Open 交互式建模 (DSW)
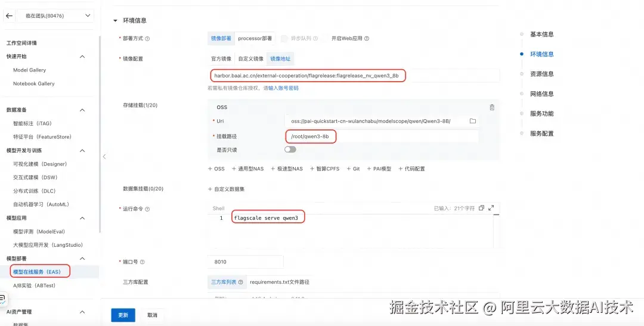The image size is (644, 326). pos(35,178)
